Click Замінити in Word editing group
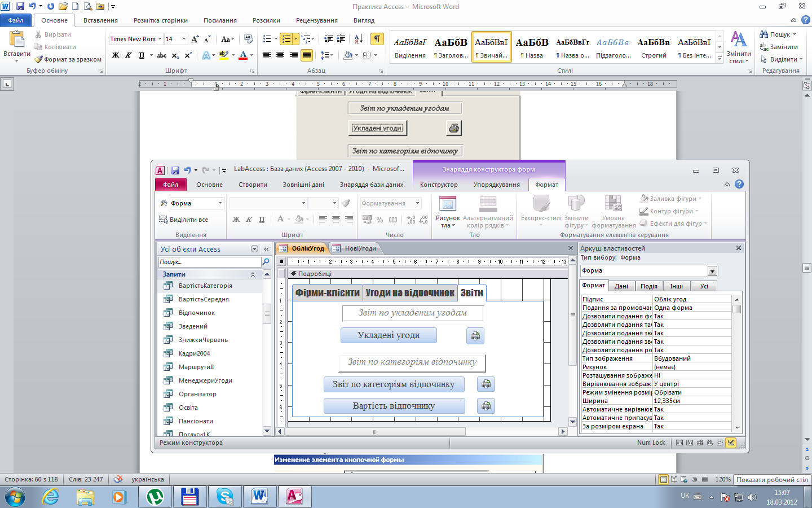 (779, 47)
